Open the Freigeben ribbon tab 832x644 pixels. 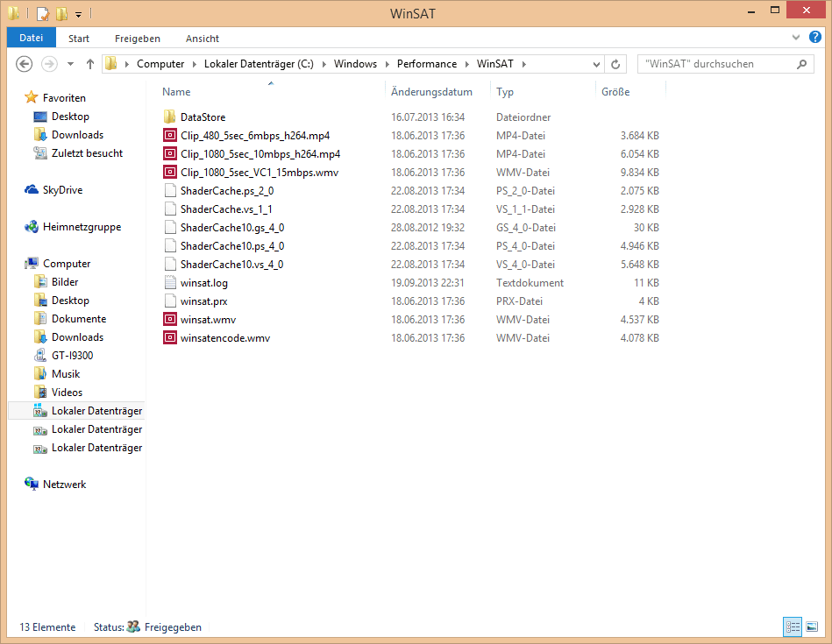coord(138,39)
